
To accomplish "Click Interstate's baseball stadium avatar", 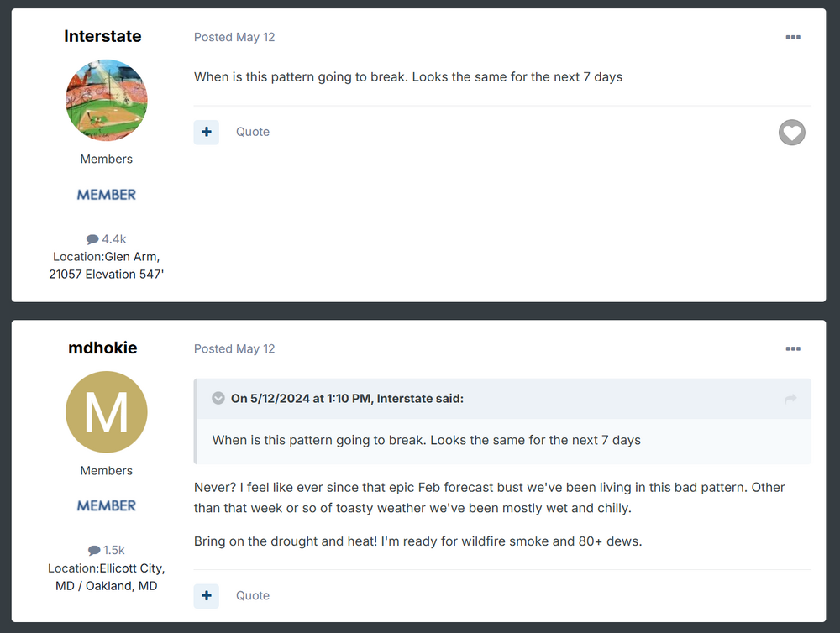I will 106,100.
